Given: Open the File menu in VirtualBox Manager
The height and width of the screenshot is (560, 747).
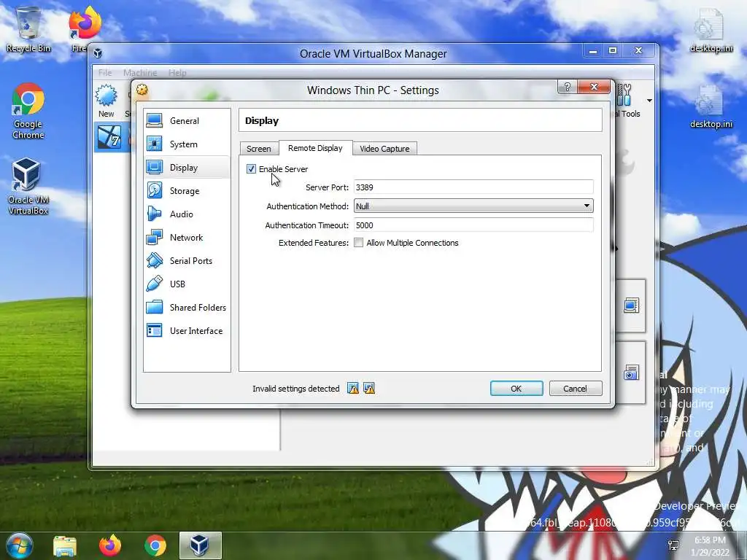Looking at the screenshot, I should tap(105, 73).
